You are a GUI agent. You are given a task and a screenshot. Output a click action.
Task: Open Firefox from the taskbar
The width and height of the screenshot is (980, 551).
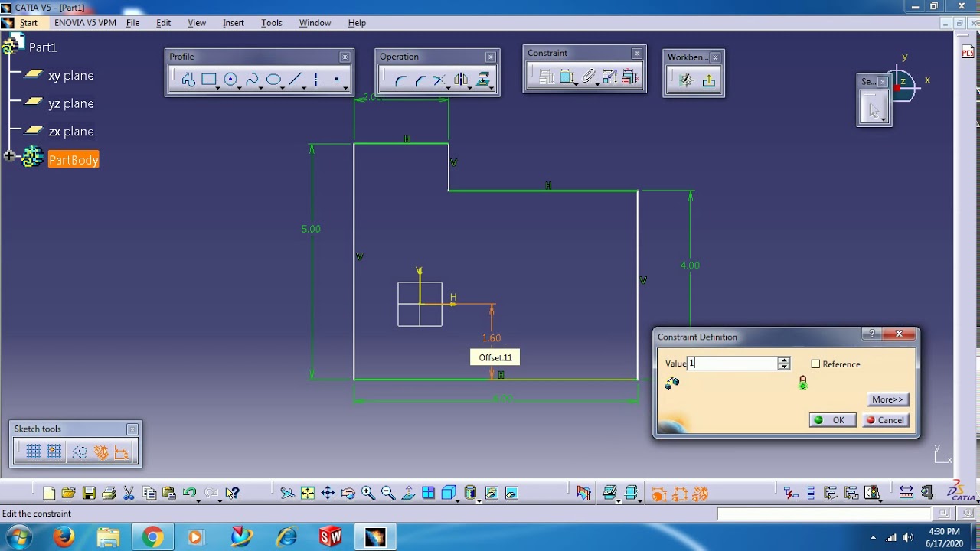[64, 538]
